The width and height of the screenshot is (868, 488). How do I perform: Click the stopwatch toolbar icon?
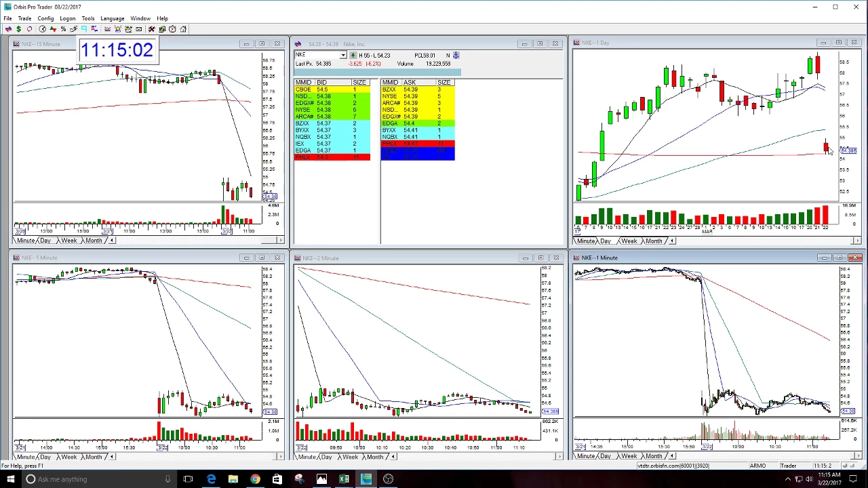[172, 28]
